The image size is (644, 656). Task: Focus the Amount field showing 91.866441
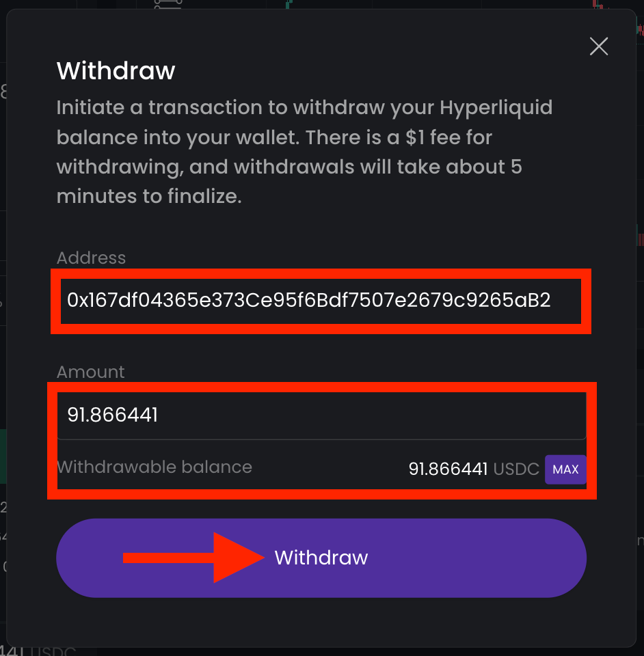[x=321, y=415]
